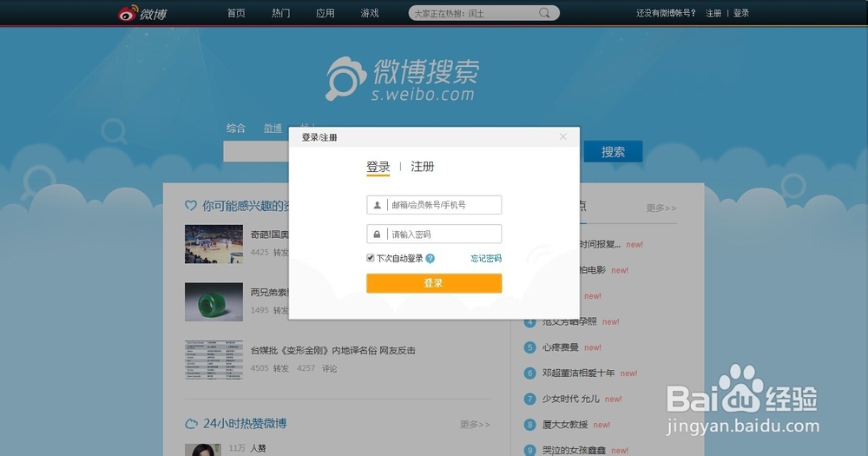Click the 邮箱/会员帐号/手机号 input field
Viewport: 868px width, 456px height.
[434, 204]
